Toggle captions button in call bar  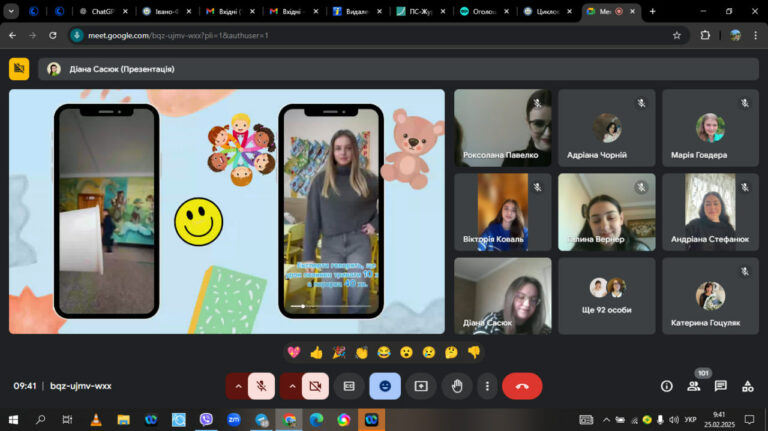tap(349, 386)
